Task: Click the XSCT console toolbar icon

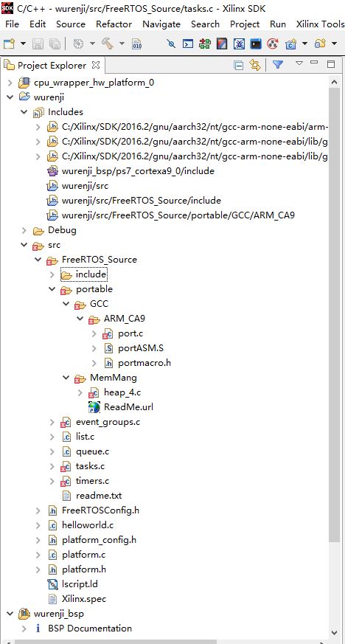Action: pyautogui.click(x=188, y=44)
